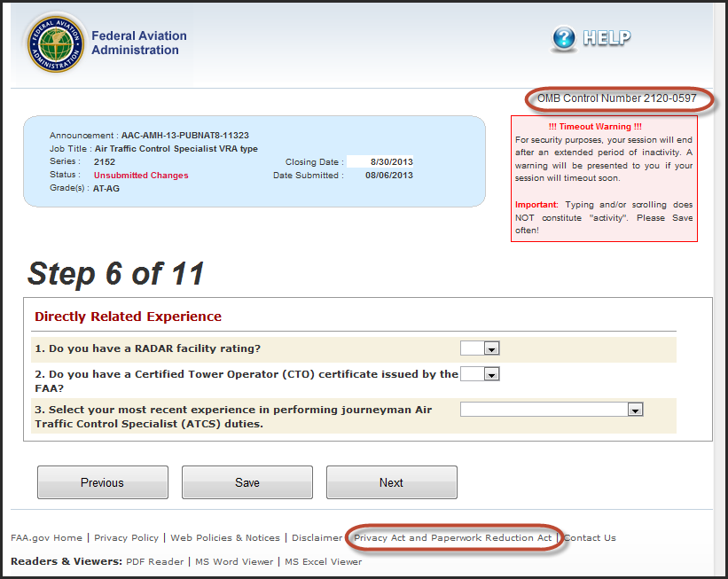This screenshot has width=728, height=579.
Task: Click the Timeout Warning heading
Action: (x=595, y=126)
